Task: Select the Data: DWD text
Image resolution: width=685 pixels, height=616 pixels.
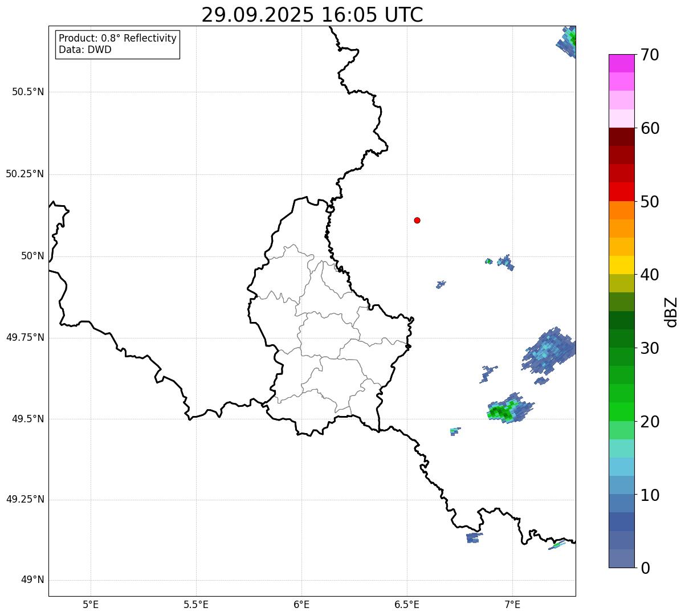Action: click(85, 50)
